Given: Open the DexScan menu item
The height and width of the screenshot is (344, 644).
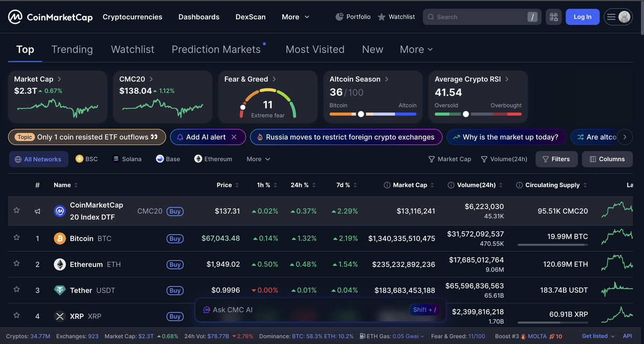Looking at the screenshot, I should click(x=251, y=17).
